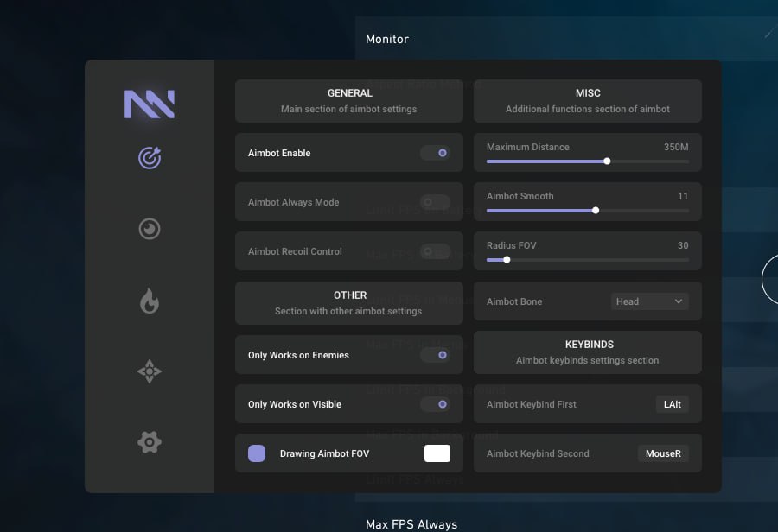
Task: Open the settings gear in the sidebar
Action: 150,442
